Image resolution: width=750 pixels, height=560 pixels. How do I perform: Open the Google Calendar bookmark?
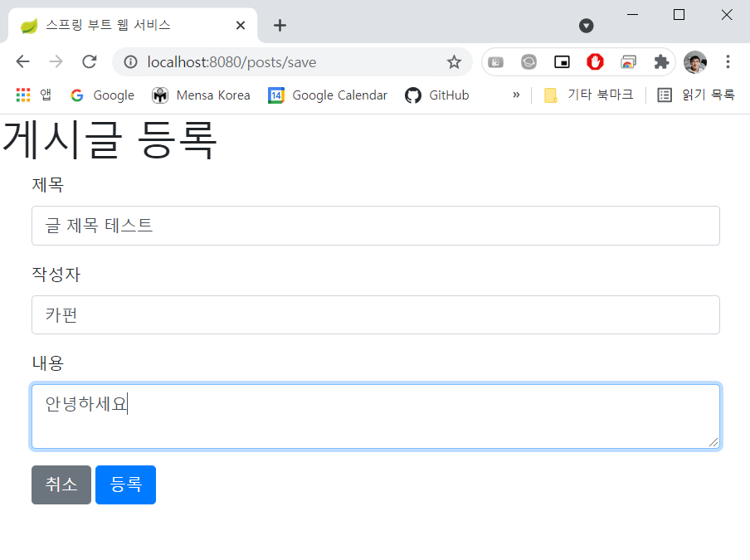[x=328, y=95]
